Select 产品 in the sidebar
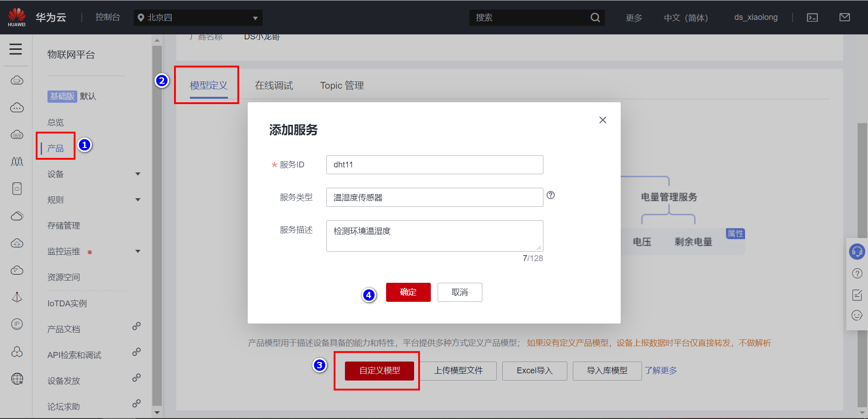 (x=56, y=148)
